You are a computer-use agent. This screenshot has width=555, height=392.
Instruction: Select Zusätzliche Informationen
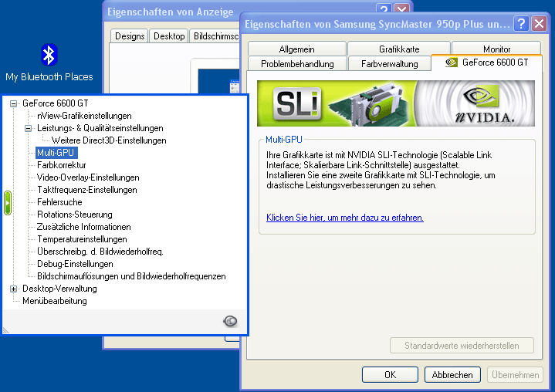[x=84, y=227]
